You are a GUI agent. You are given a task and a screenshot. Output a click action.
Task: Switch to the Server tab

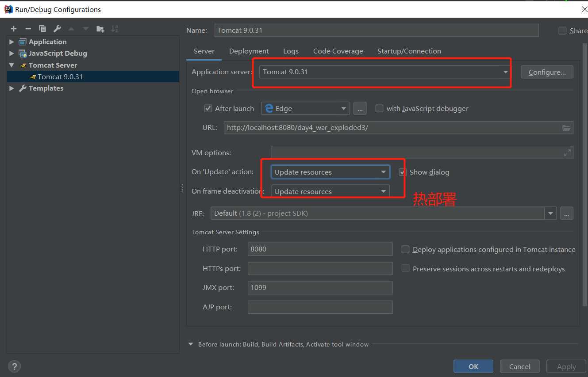[x=204, y=51]
